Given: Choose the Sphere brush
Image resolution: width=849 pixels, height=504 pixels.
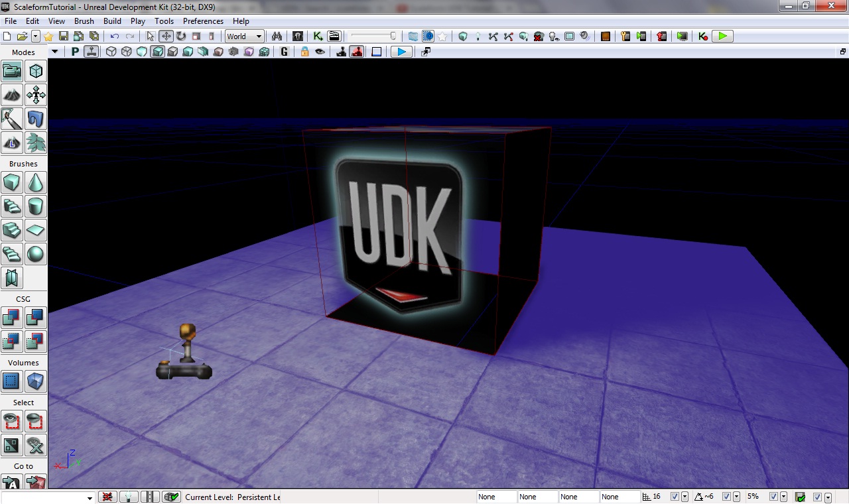Looking at the screenshot, I should [x=36, y=254].
